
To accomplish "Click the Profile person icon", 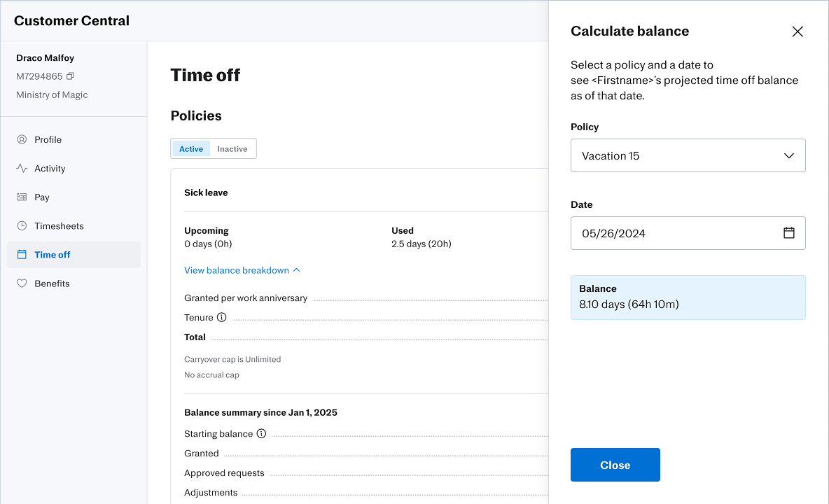I will click(22, 139).
